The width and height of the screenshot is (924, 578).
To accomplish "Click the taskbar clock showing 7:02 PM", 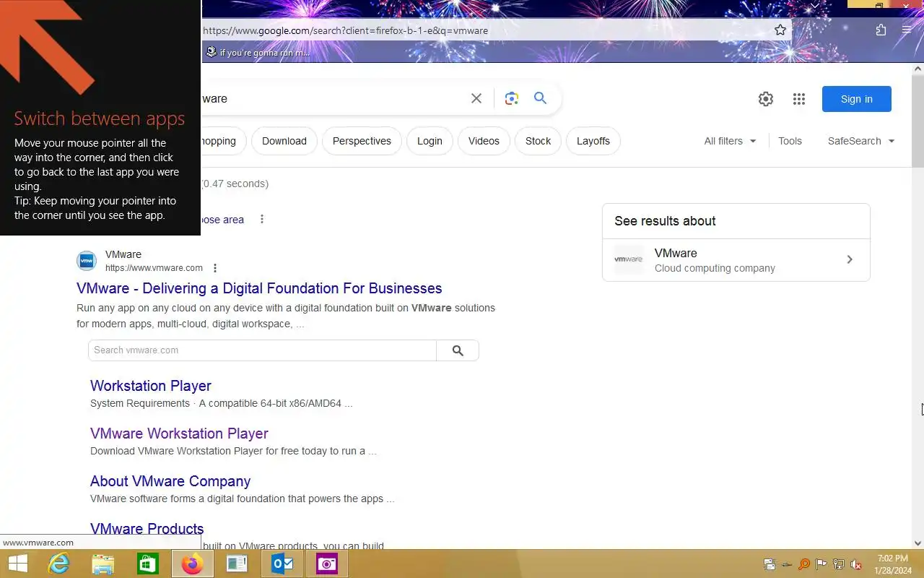I will [892, 564].
